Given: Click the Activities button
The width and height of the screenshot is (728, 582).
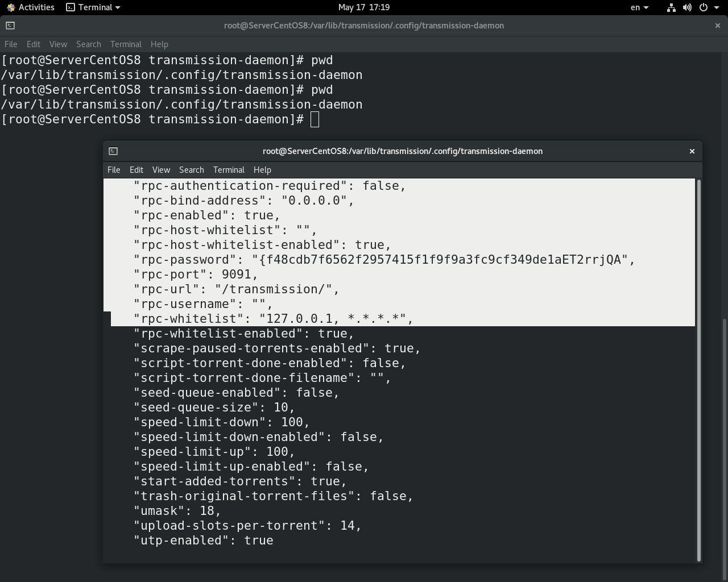Looking at the screenshot, I should pyautogui.click(x=31, y=7).
